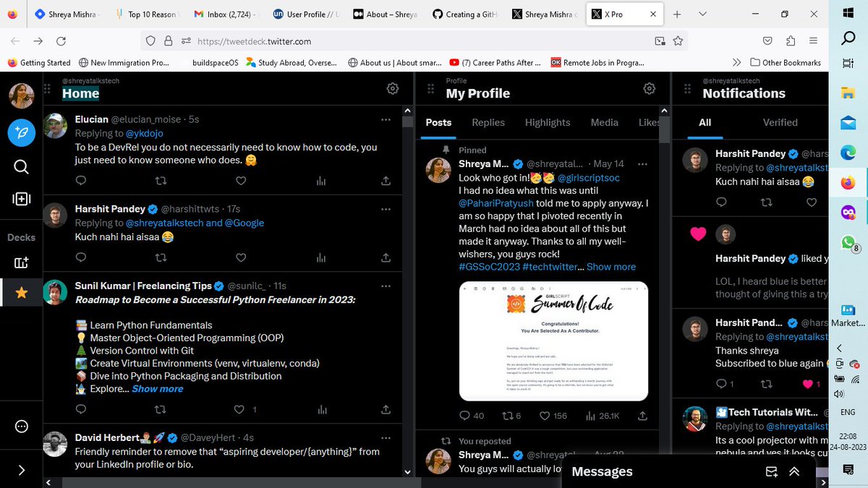Open WhatsApp from the Windows taskbar

point(848,242)
